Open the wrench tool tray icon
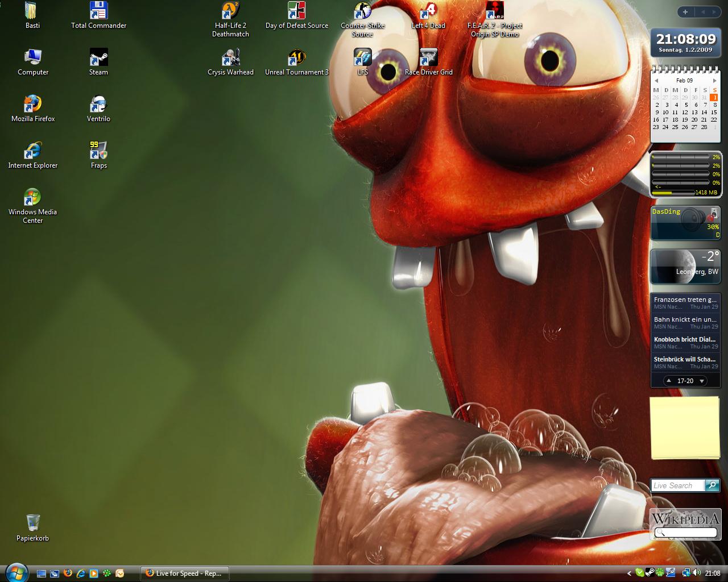The height and width of the screenshot is (582, 728). coord(671,573)
